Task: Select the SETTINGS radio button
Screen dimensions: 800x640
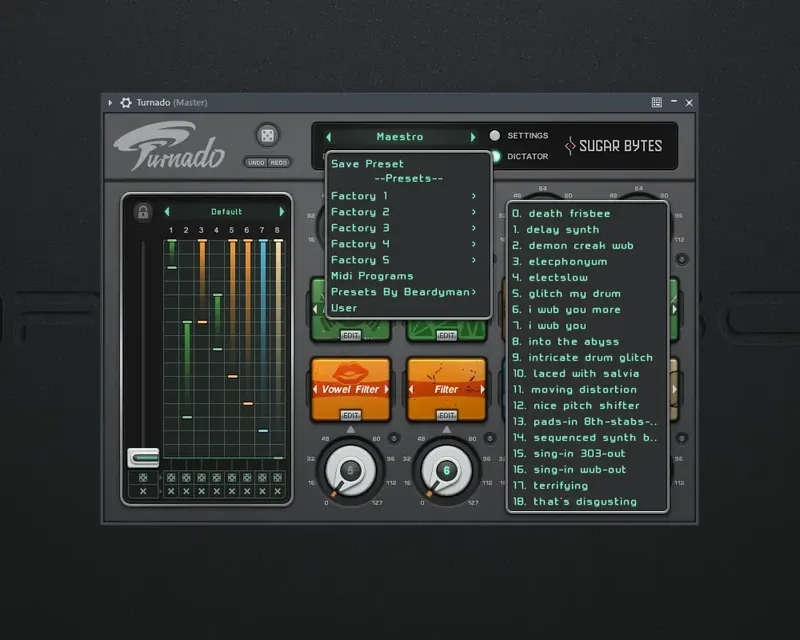Action: click(x=494, y=136)
